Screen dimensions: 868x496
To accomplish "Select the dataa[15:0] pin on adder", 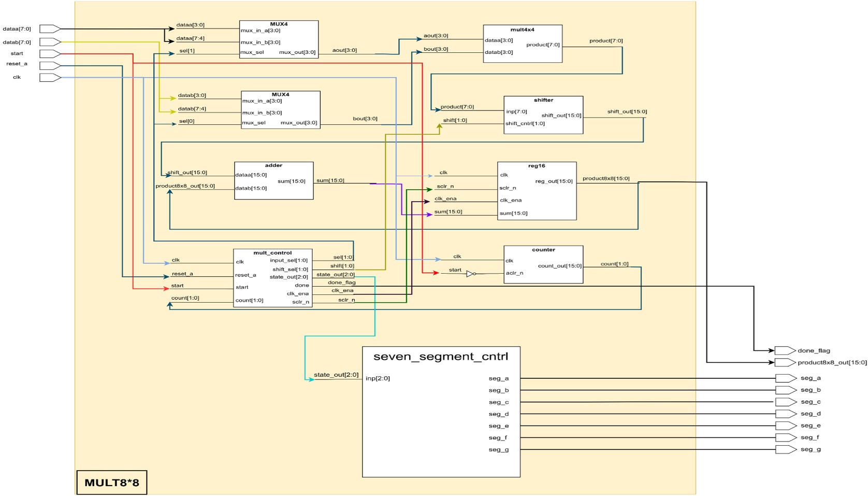I will pyautogui.click(x=251, y=175).
